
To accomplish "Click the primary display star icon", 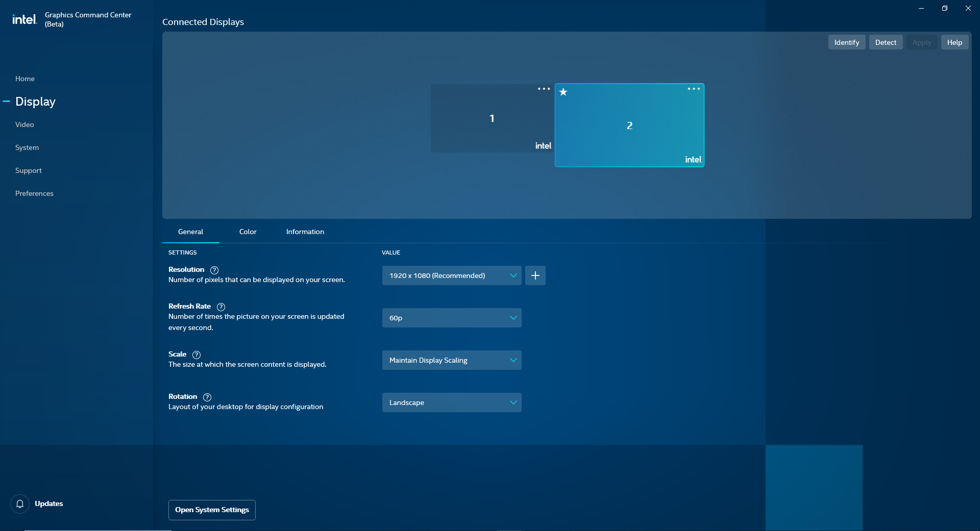I will 563,92.
